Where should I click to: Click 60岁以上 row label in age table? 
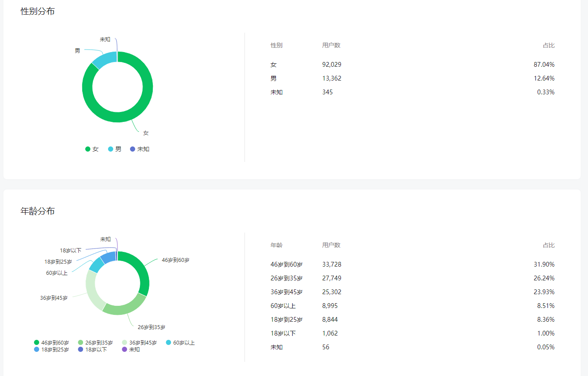pos(283,306)
